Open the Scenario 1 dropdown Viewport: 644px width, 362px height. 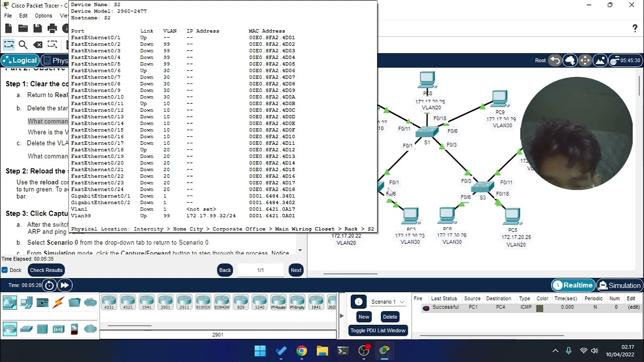point(387,302)
